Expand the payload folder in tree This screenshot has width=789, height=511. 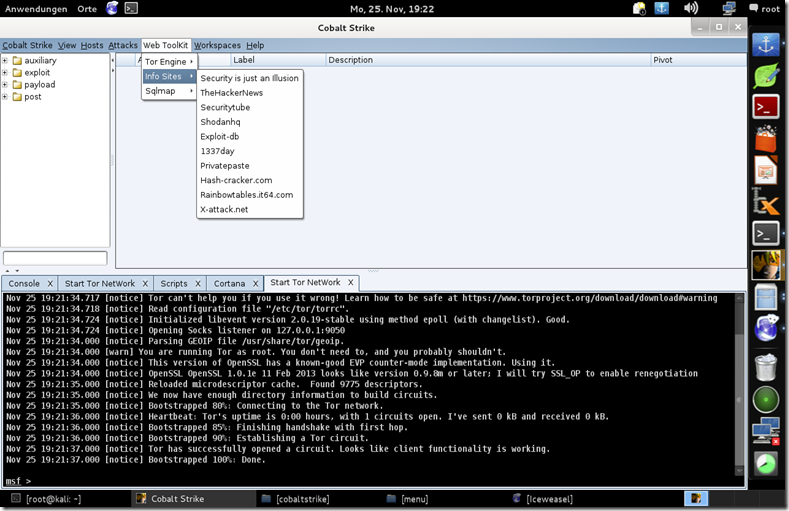tap(6, 85)
